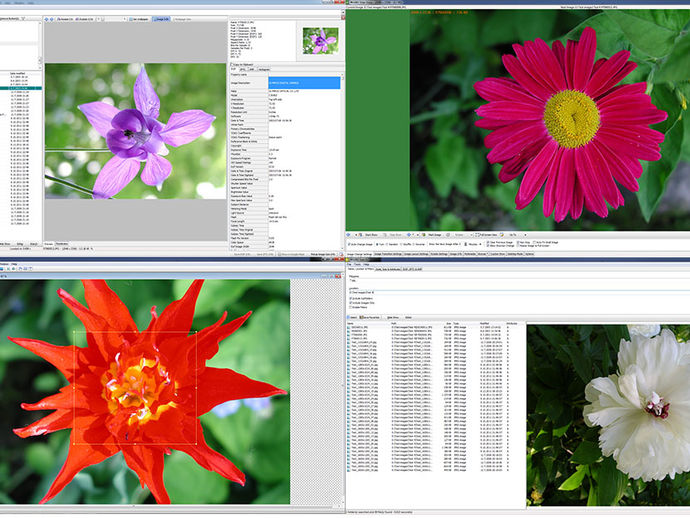
Task: Open the viewer toolbar combo box
Action: pyautogui.click(x=114, y=19)
